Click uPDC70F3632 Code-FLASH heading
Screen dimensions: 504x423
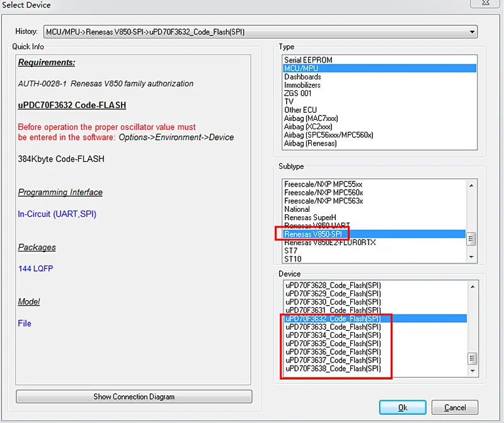tap(72, 105)
